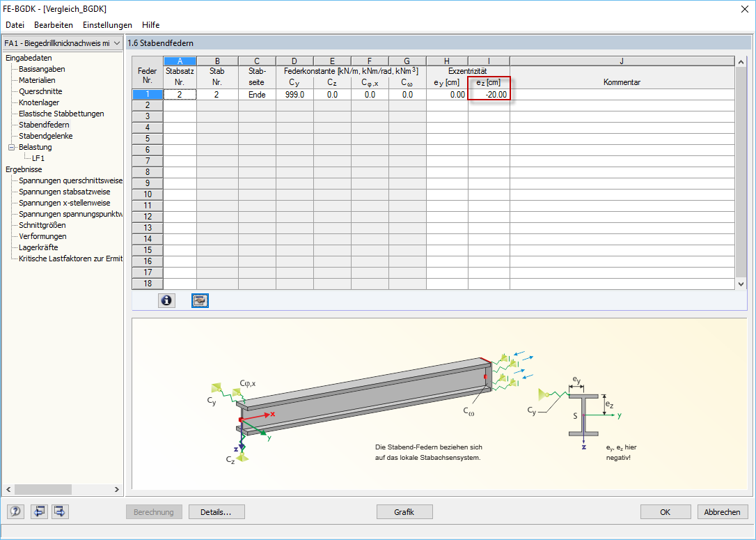The width and height of the screenshot is (756, 540).
Task: Click the ez cell showing -20.00
Action: pyautogui.click(x=489, y=95)
